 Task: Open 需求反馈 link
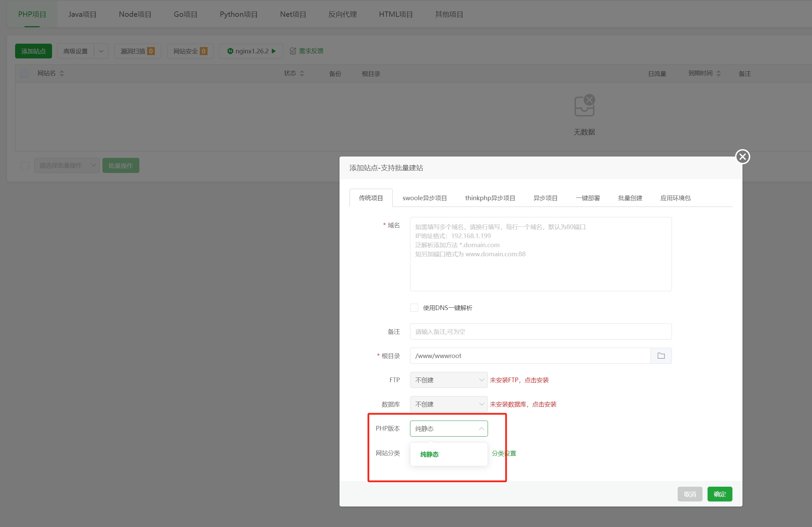[x=311, y=51]
